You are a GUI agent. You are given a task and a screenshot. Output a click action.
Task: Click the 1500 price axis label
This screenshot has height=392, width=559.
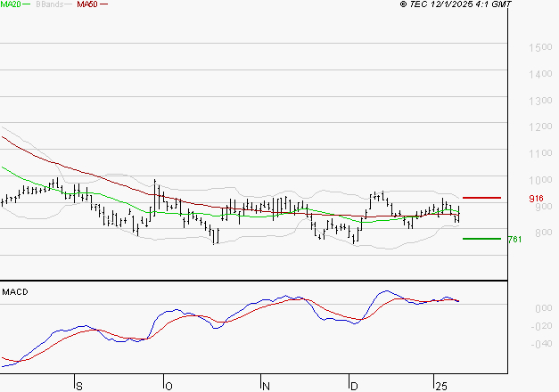coord(538,48)
